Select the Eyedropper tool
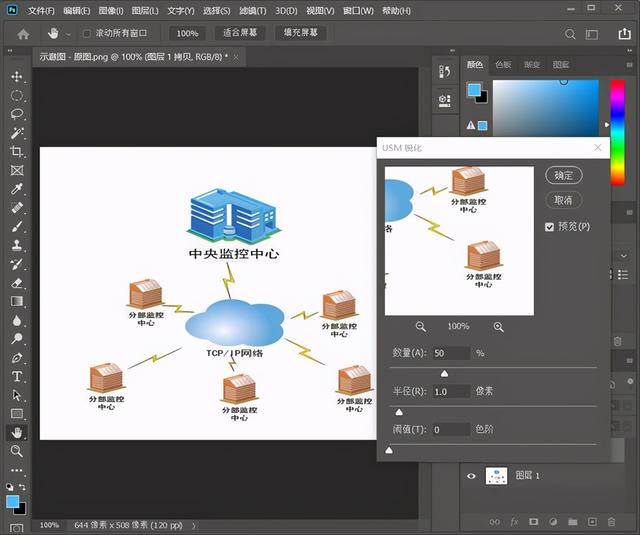 tap(17, 189)
